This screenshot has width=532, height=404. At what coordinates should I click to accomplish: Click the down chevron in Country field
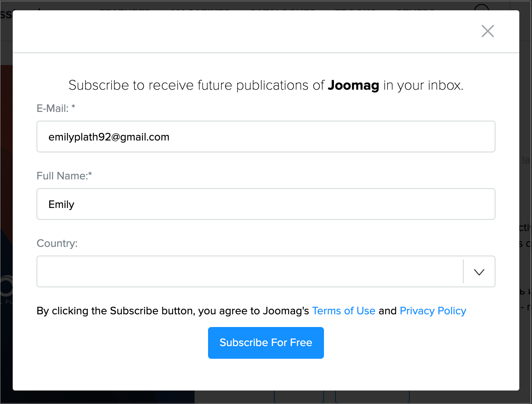tap(479, 272)
